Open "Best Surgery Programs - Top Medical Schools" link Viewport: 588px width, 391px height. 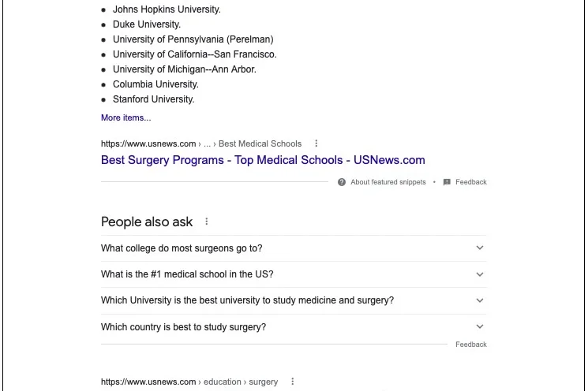coord(263,160)
